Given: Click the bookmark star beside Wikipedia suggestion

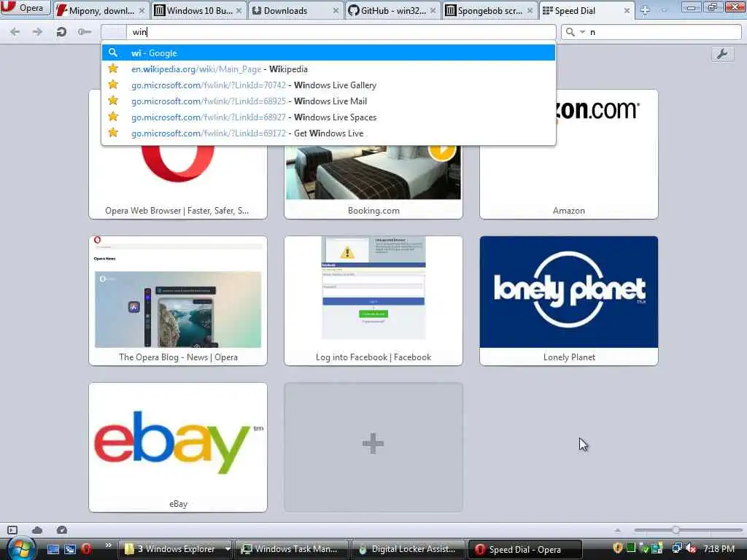Looking at the screenshot, I should [x=113, y=69].
